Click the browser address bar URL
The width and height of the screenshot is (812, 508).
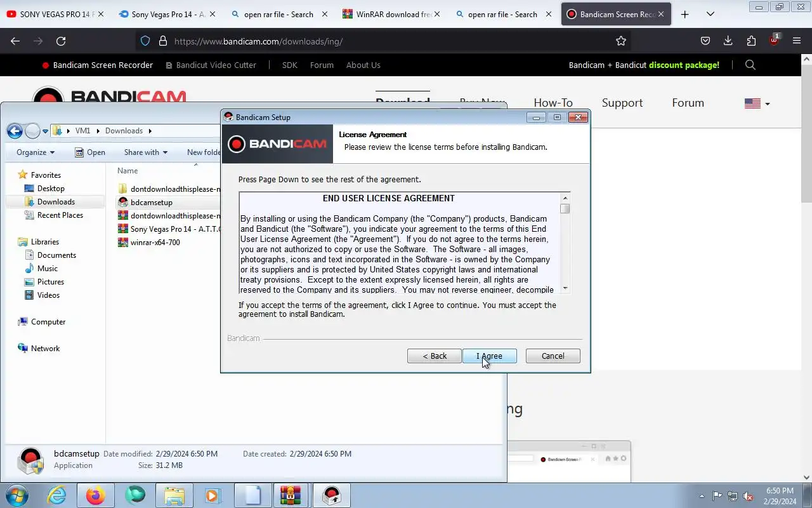point(259,41)
